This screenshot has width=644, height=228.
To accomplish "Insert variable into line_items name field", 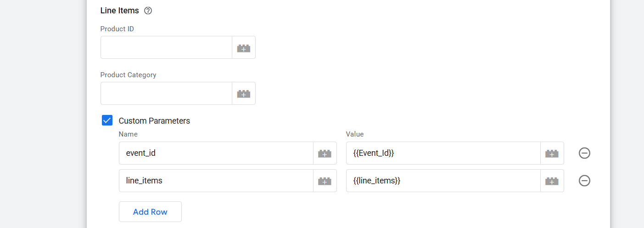I will (325, 181).
